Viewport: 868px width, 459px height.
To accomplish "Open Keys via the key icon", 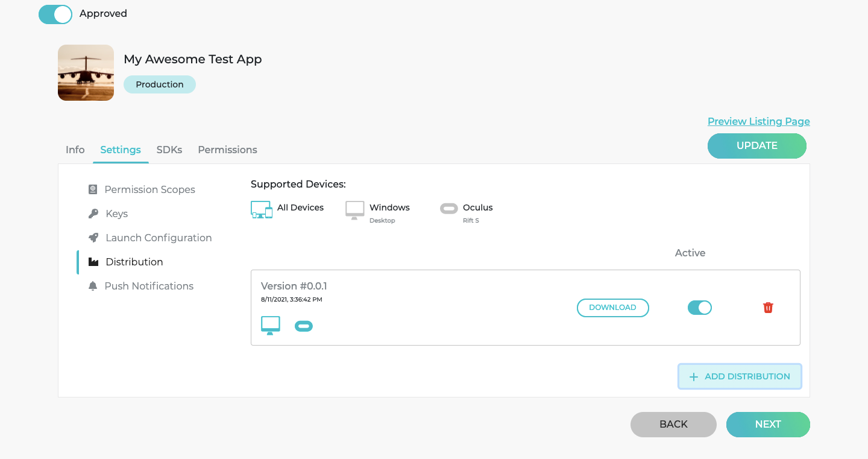I will [93, 214].
